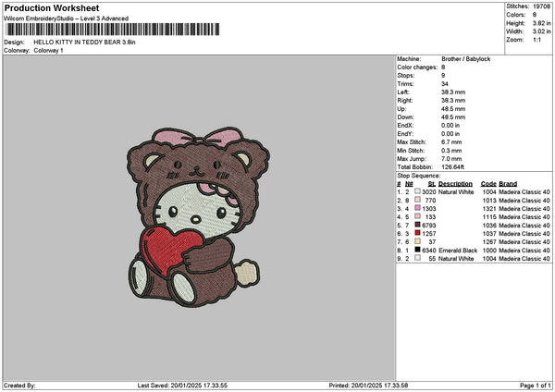This screenshot has width=555, height=392.
Task: Select the brown swatch for code 1036
Action: tap(418, 225)
